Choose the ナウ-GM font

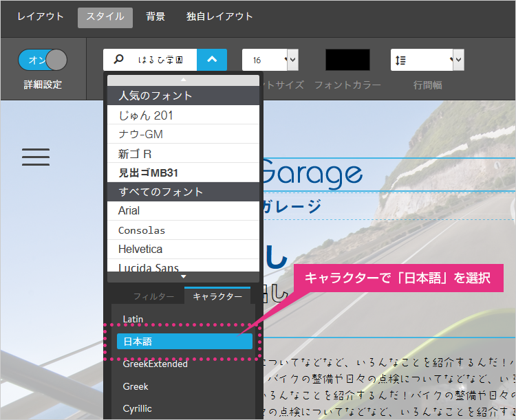(x=183, y=134)
